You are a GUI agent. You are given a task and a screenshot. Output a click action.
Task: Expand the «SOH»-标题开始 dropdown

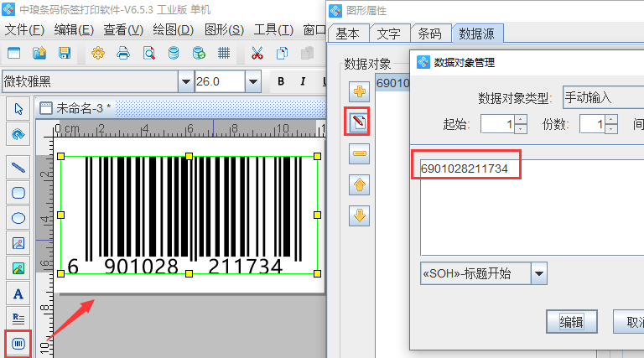point(539,273)
